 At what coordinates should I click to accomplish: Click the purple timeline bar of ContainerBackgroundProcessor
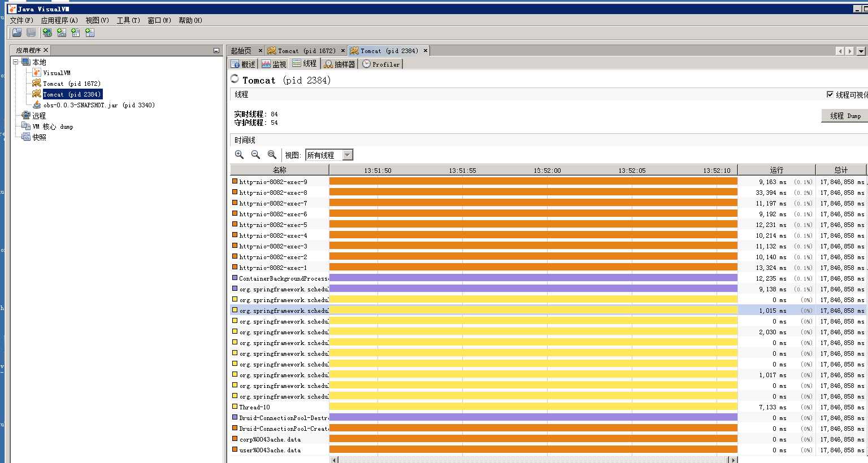[533, 278]
